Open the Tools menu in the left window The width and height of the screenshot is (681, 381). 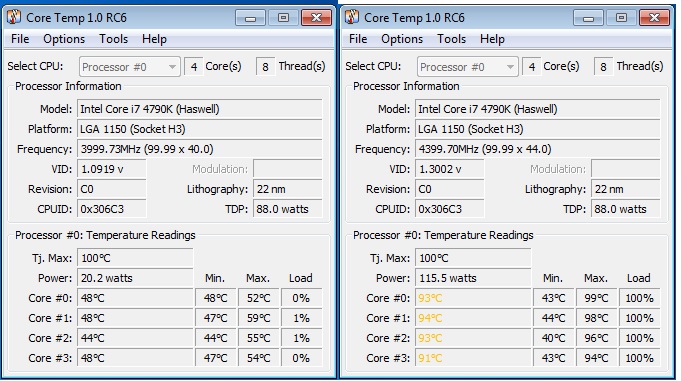pos(113,39)
